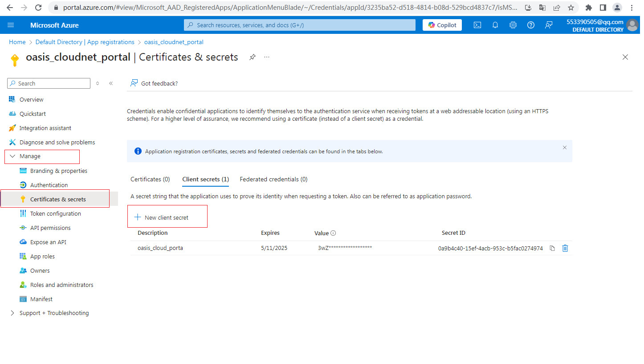644x364 pixels.
Task: Click Got feedback?
Action: pos(154,83)
